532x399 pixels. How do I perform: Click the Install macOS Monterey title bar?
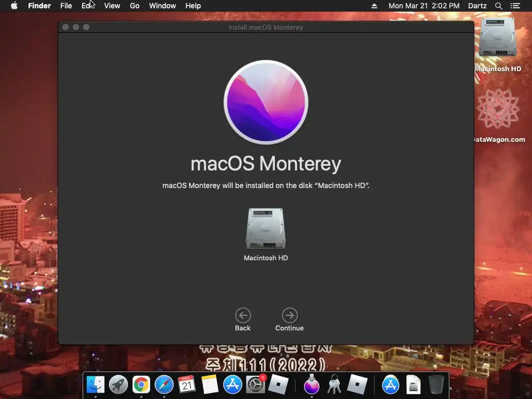265,27
